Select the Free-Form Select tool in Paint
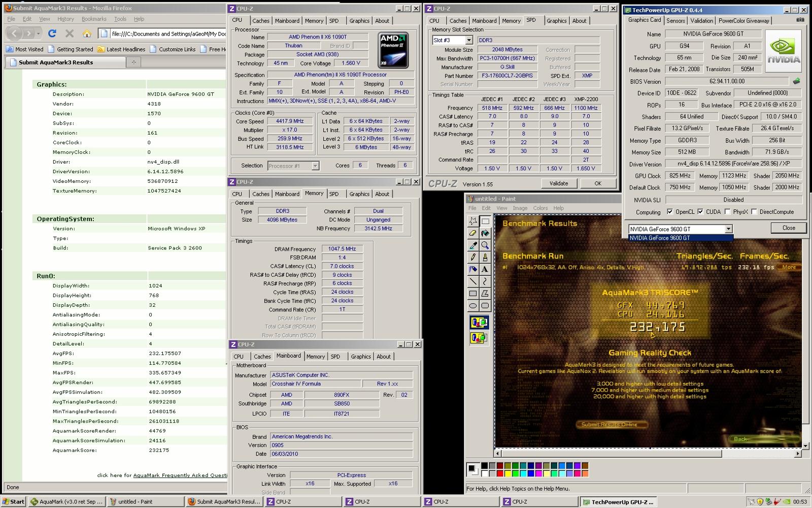 pos(473,221)
